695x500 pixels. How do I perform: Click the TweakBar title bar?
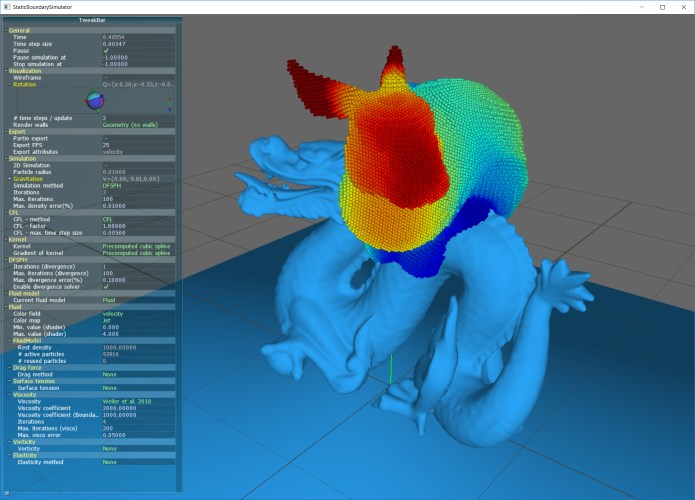coord(92,20)
